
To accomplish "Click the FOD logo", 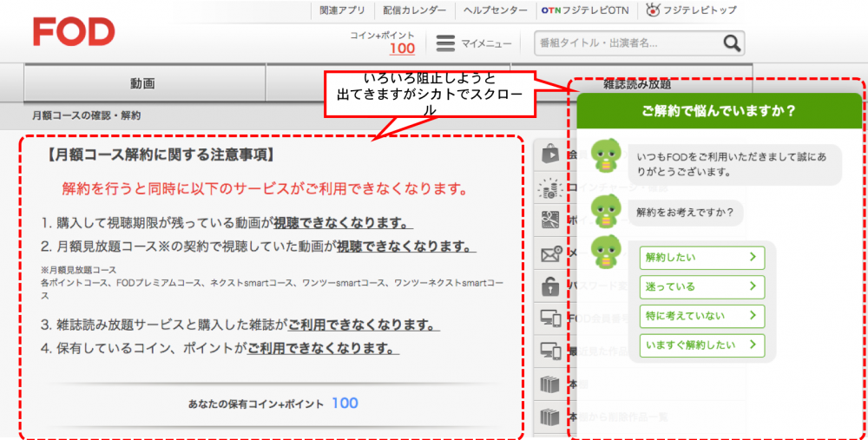I will point(74,31).
